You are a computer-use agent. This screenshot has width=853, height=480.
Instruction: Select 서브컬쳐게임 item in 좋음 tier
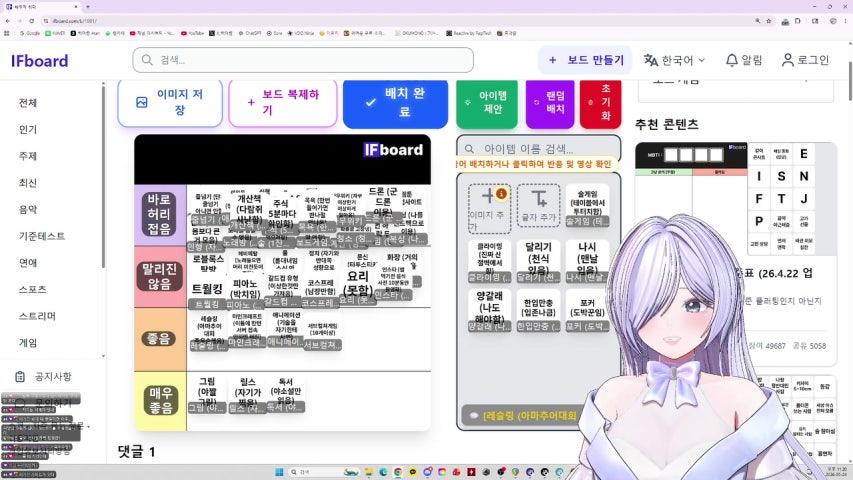(323, 333)
